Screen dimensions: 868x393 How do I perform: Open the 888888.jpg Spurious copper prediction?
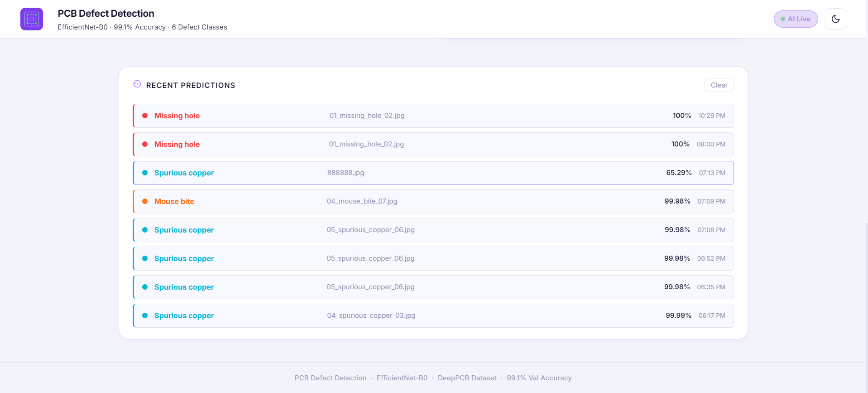pos(433,173)
